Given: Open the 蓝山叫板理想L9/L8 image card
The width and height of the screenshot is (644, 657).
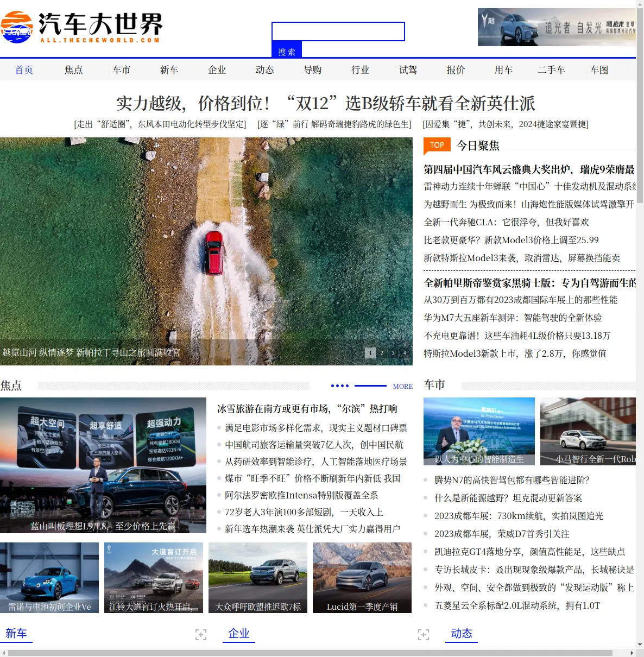Looking at the screenshot, I should pos(103,465).
